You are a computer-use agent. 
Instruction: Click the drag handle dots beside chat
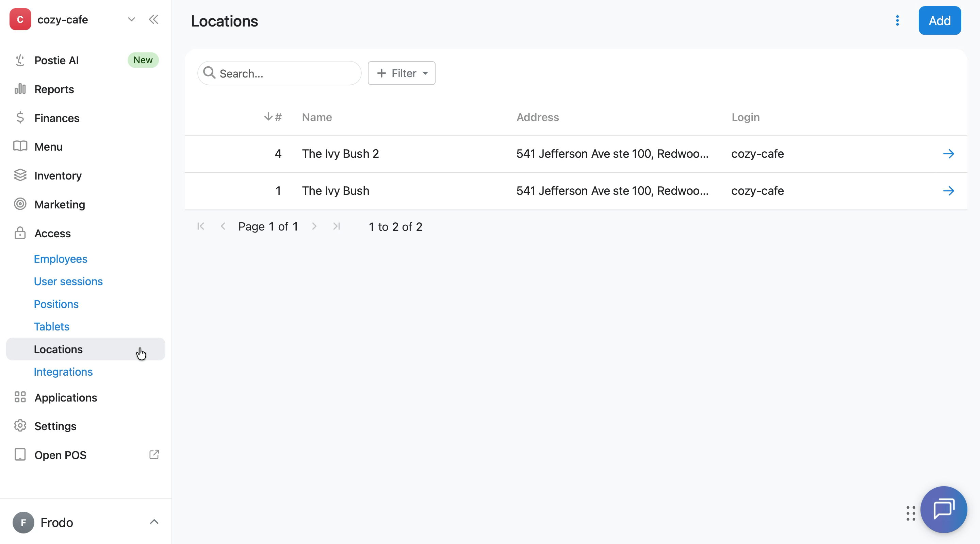(911, 514)
